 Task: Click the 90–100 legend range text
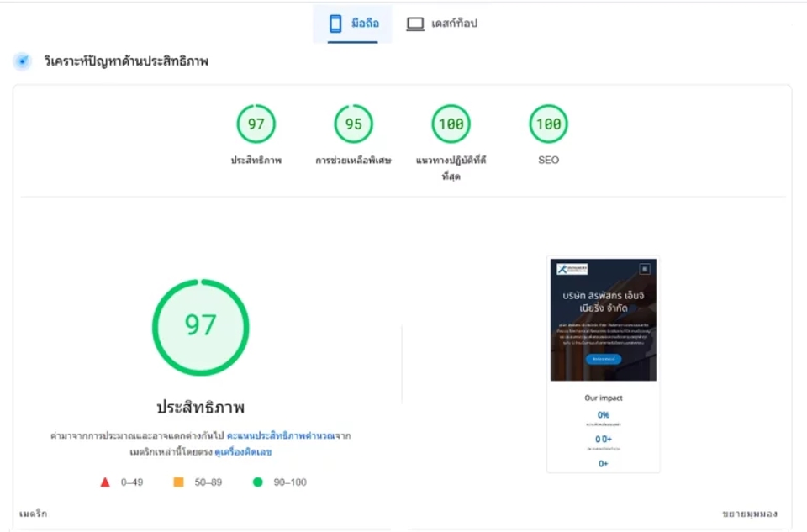(290, 482)
